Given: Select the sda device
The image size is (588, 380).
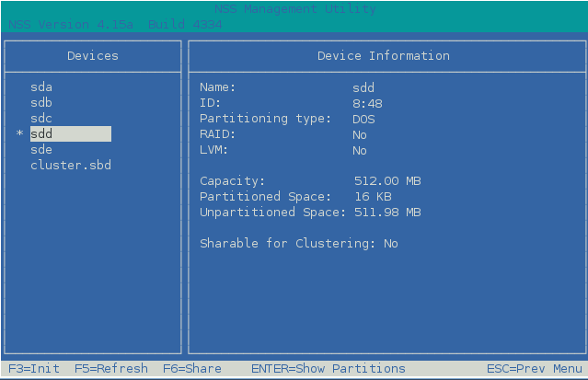Looking at the screenshot, I should click(41, 87).
